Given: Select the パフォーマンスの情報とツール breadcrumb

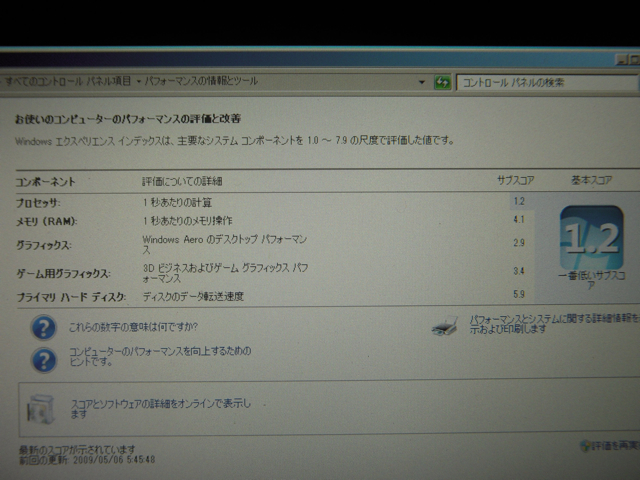Looking at the screenshot, I should pyautogui.click(x=199, y=78).
